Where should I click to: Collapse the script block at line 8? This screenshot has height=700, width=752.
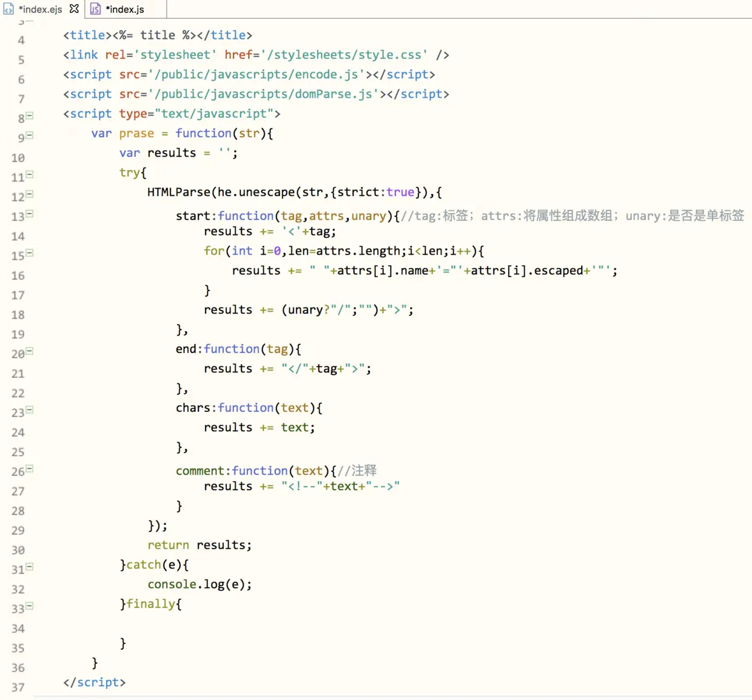30,115
